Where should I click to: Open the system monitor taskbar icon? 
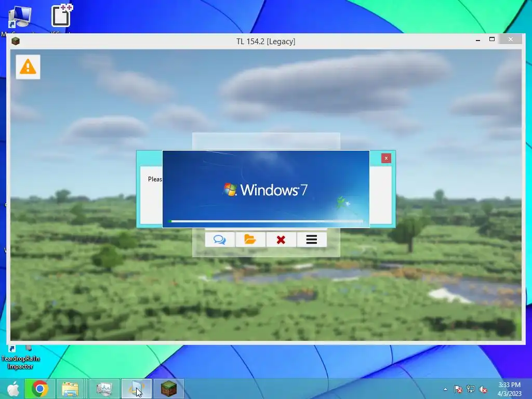(x=104, y=389)
